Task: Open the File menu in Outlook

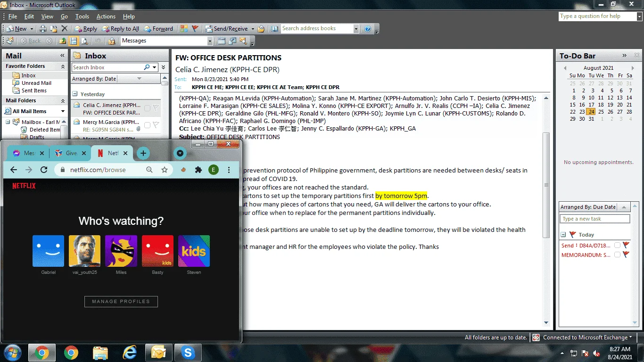Action: pos(13,16)
